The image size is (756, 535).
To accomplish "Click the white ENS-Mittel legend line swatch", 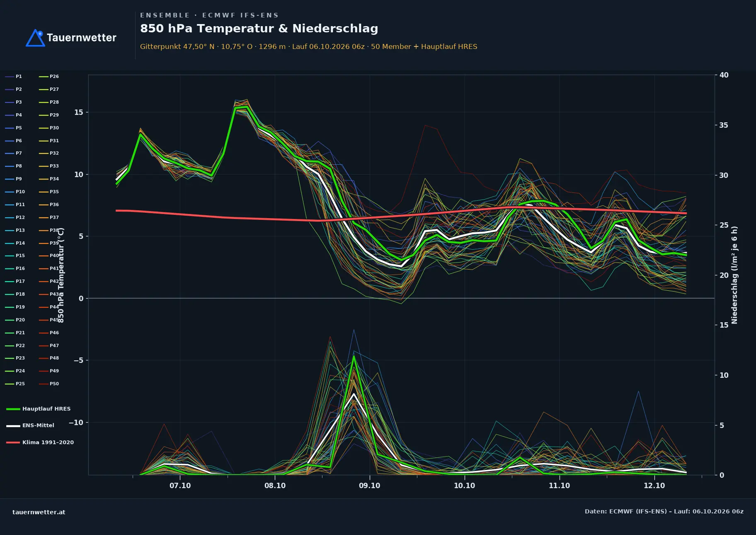I will 13,426.
